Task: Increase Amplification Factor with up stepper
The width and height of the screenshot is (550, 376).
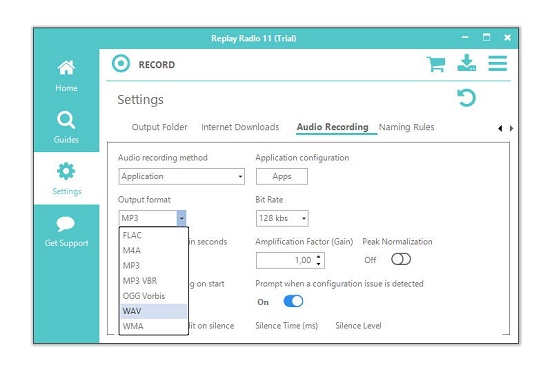Action: (x=318, y=257)
